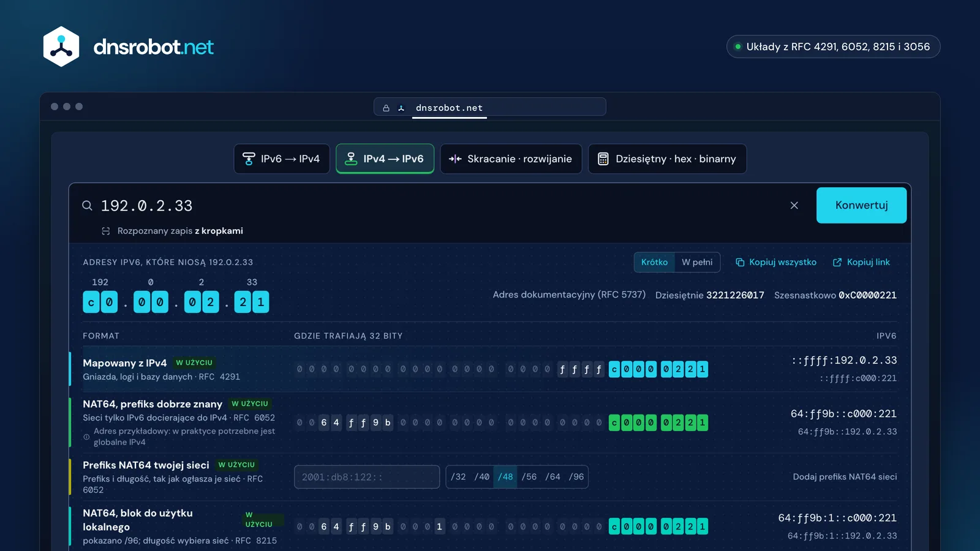980x551 pixels.
Task: Click the green status dot in RFC badge
Action: click(738, 47)
